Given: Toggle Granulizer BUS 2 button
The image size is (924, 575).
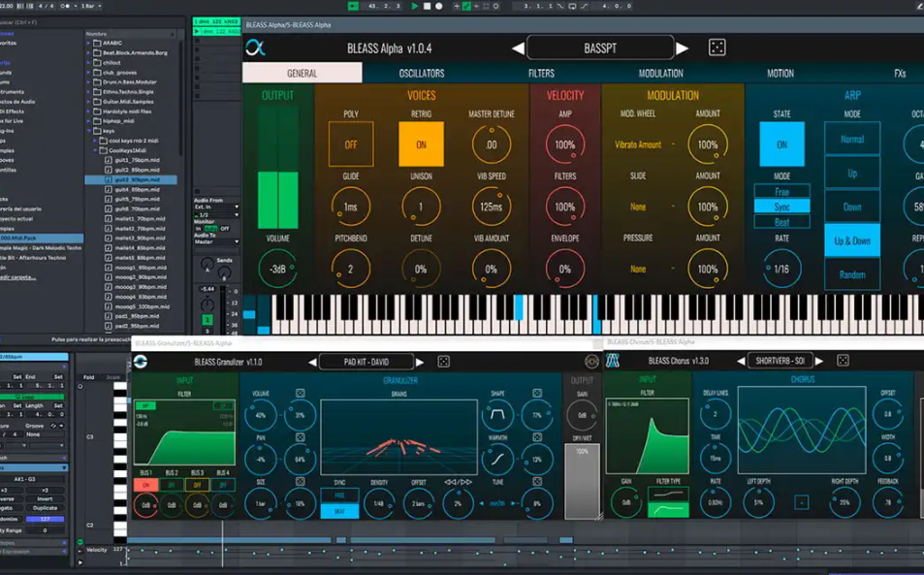Looking at the screenshot, I should click(x=172, y=485).
